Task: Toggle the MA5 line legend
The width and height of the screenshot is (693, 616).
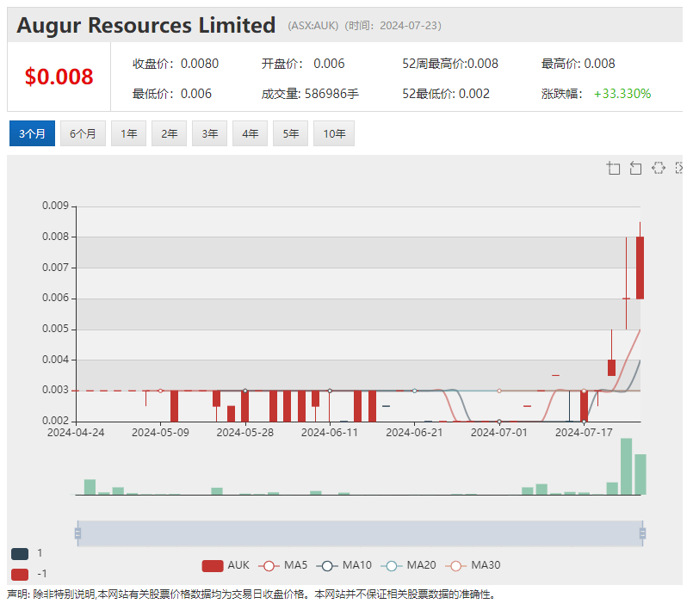Action: point(283,565)
